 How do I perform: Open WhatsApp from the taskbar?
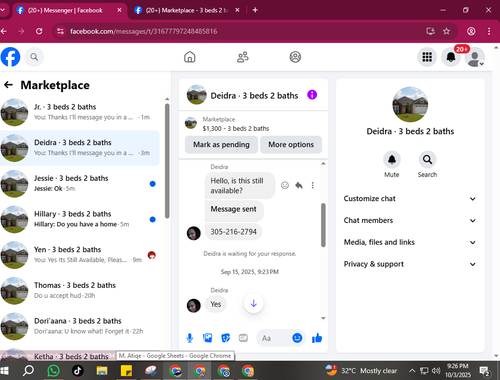53,371
